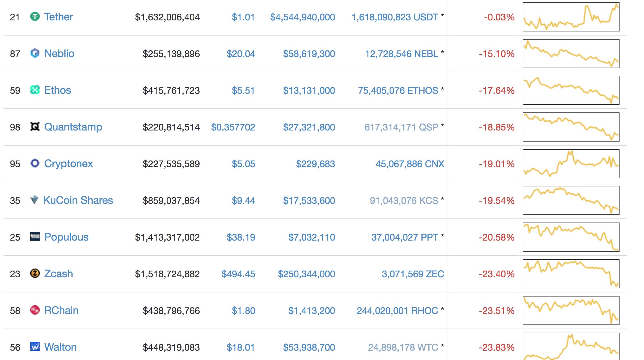
Task: Click the Walton blue logo icon
Action: tap(35, 347)
